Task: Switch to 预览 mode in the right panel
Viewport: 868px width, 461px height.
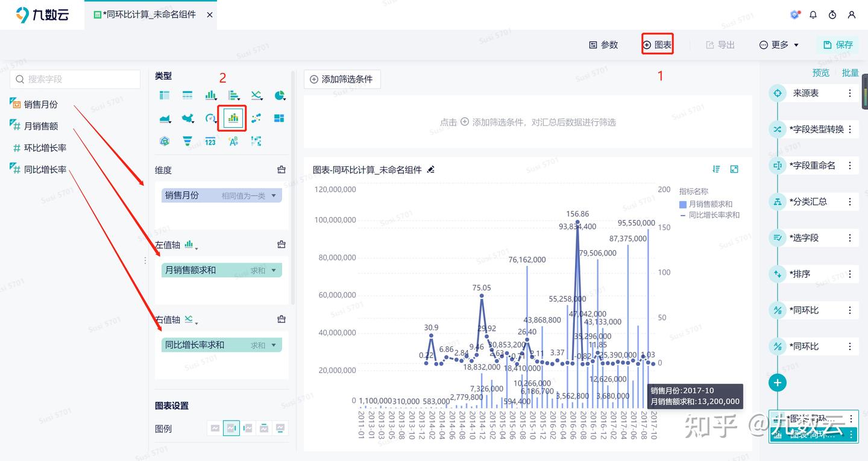Action: (x=820, y=72)
